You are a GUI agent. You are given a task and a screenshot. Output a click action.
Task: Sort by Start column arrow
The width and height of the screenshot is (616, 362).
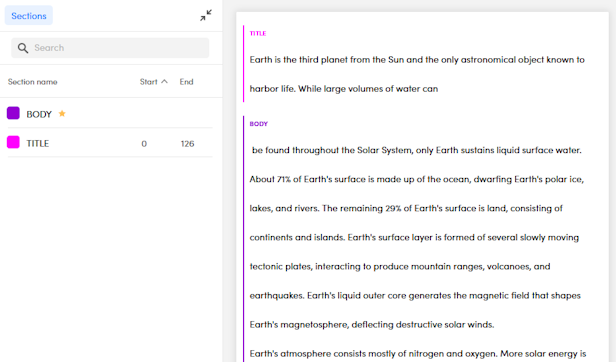click(165, 81)
